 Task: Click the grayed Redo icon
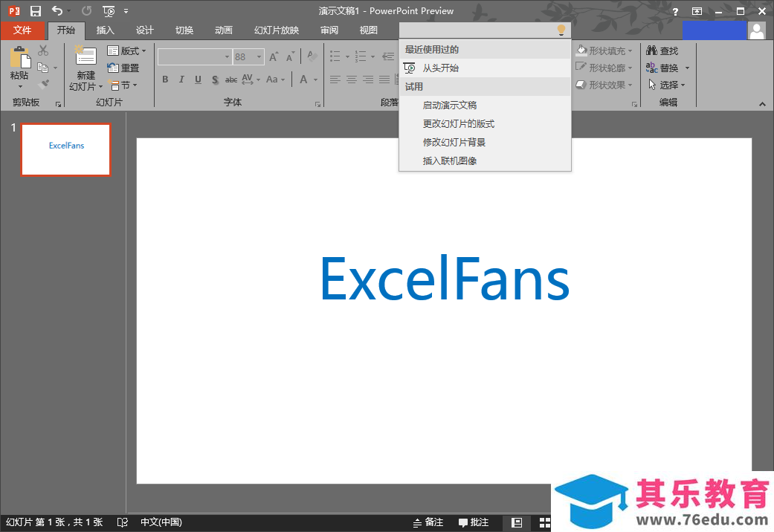(x=86, y=11)
